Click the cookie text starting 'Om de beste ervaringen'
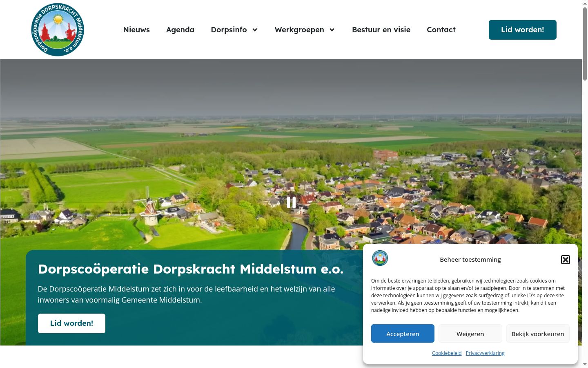Screen dimensions: 588x368 click(468, 296)
